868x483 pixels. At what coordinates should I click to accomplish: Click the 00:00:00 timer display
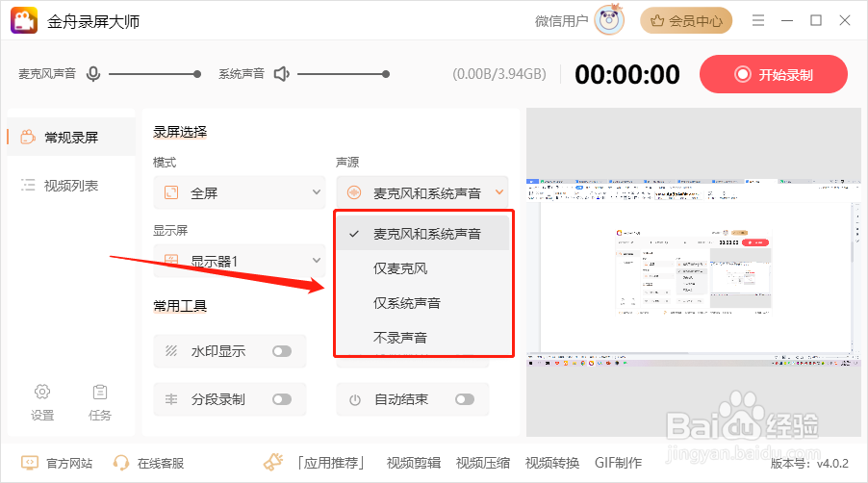(x=627, y=75)
